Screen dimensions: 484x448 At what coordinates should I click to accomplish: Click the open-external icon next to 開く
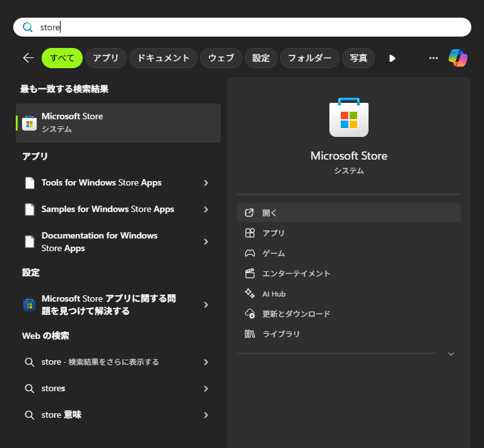point(249,213)
